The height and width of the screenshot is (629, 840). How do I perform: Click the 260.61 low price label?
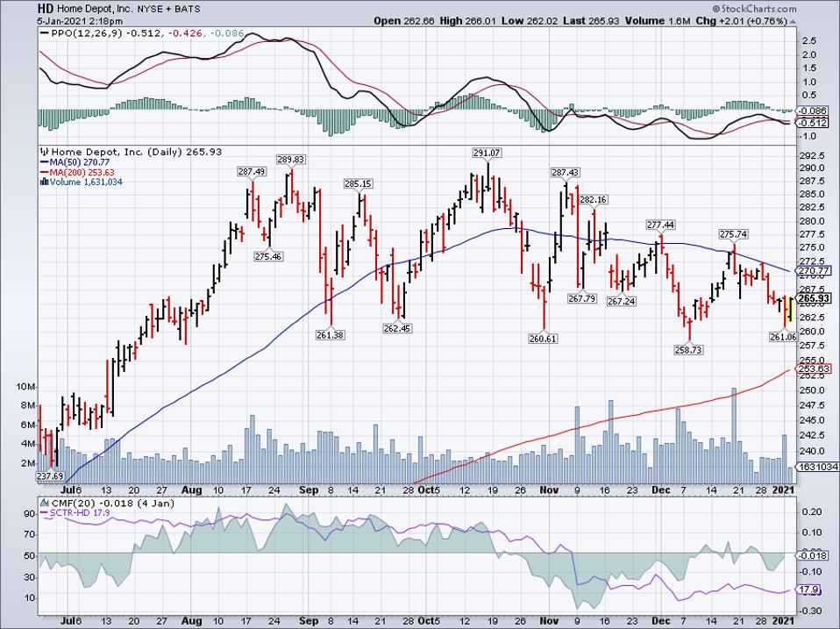543,339
